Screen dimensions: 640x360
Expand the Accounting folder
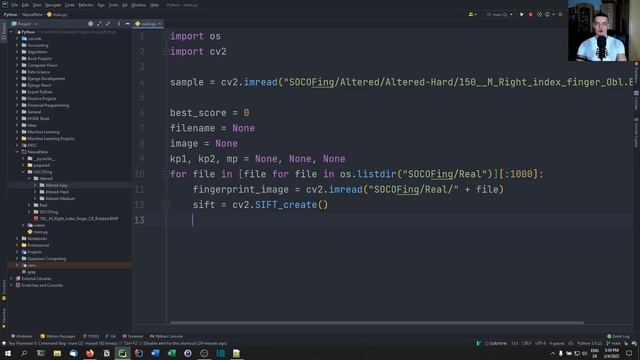pyautogui.click(x=18, y=45)
